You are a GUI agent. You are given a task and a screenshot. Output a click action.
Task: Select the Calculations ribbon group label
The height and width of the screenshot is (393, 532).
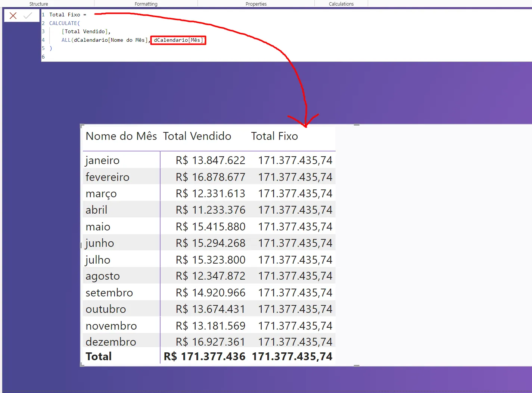click(341, 4)
